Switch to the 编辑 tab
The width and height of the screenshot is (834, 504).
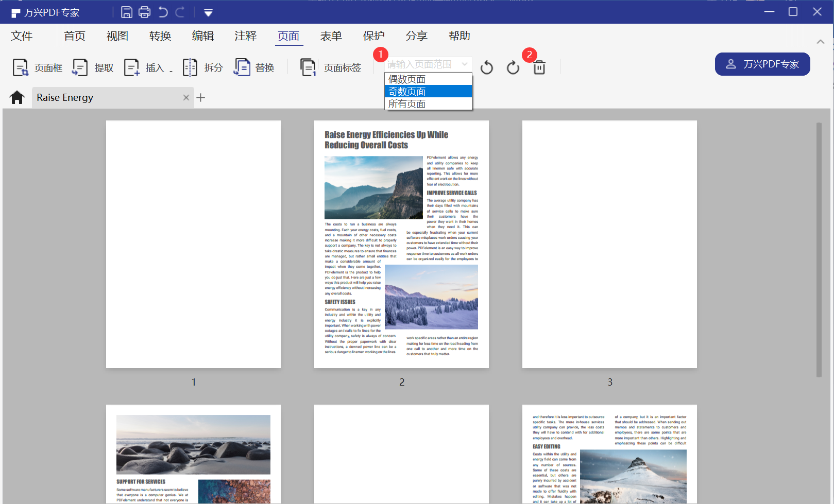click(x=203, y=36)
